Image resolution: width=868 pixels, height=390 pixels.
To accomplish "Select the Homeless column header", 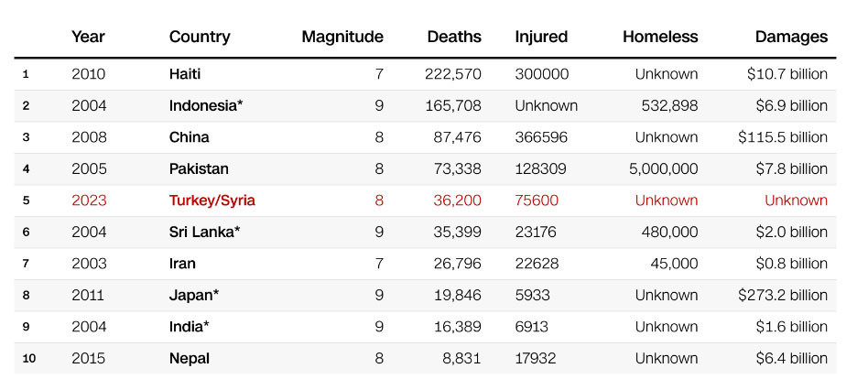I will point(660,37).
